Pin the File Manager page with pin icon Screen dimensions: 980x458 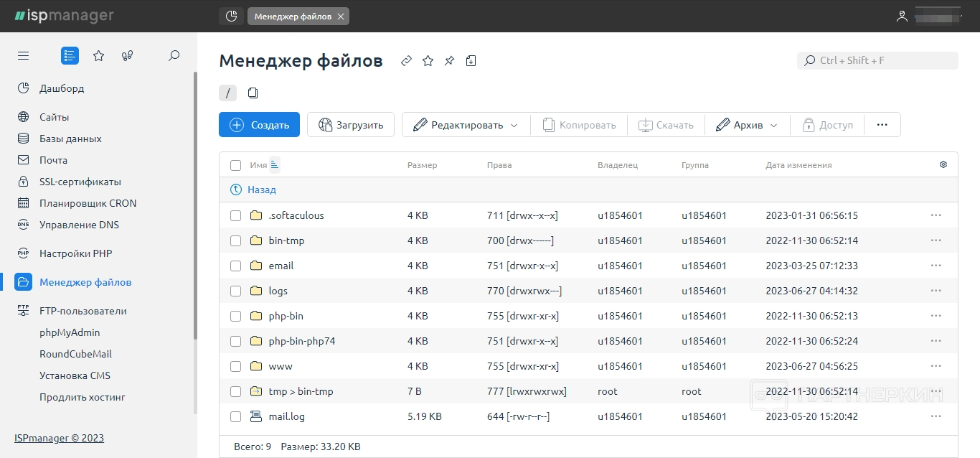click(449, 61)
